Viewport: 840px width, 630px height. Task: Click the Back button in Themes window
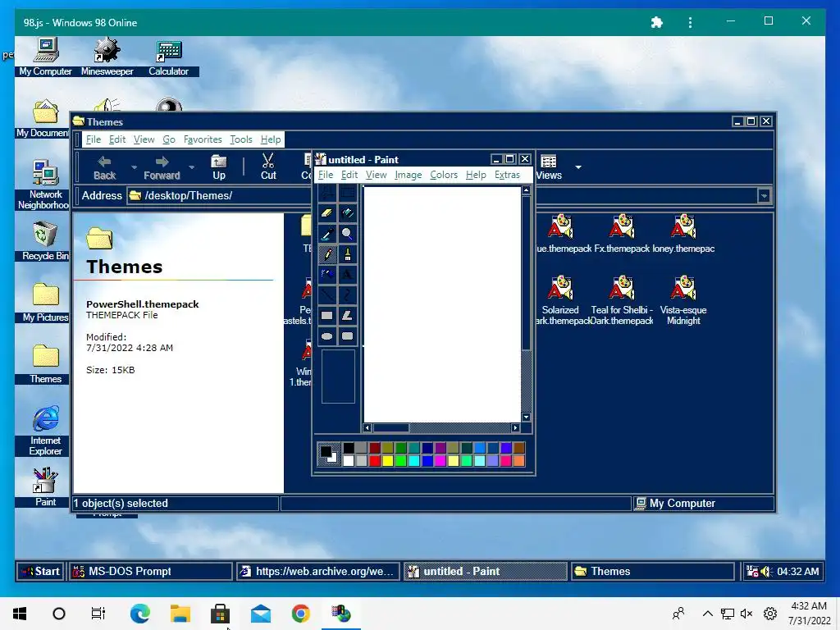104,167
